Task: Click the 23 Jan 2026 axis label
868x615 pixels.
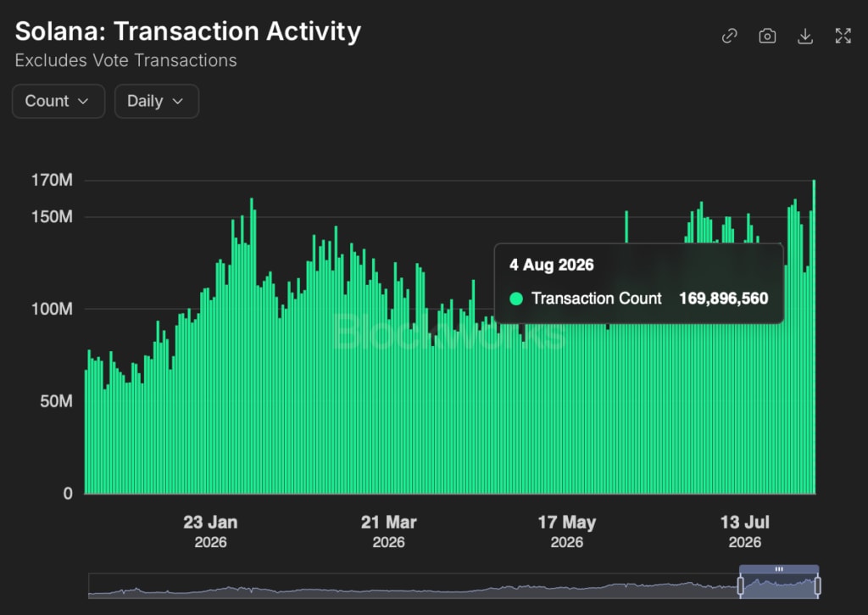Action: click(210, 531)
